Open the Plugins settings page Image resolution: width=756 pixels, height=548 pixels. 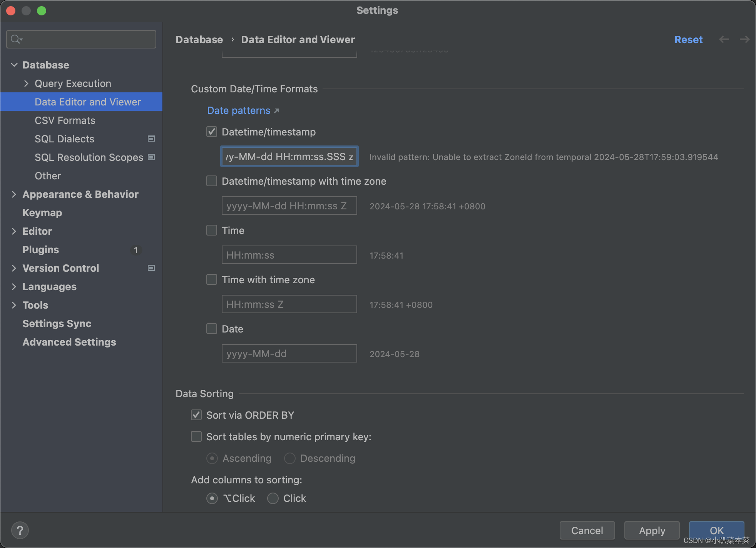point(40,249)
